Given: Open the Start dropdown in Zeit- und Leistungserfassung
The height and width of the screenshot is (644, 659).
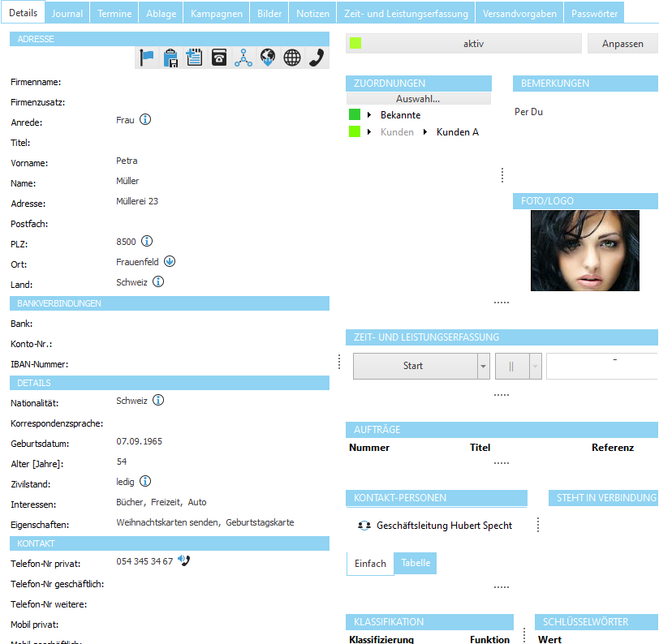Looking at the screenshot, I should (x=485, y=366).
